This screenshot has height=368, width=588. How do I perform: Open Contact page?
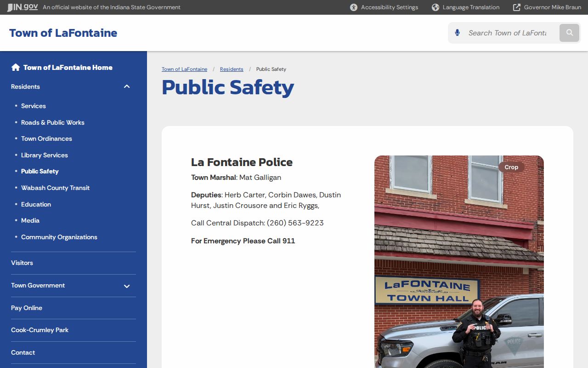pos(23,352)
